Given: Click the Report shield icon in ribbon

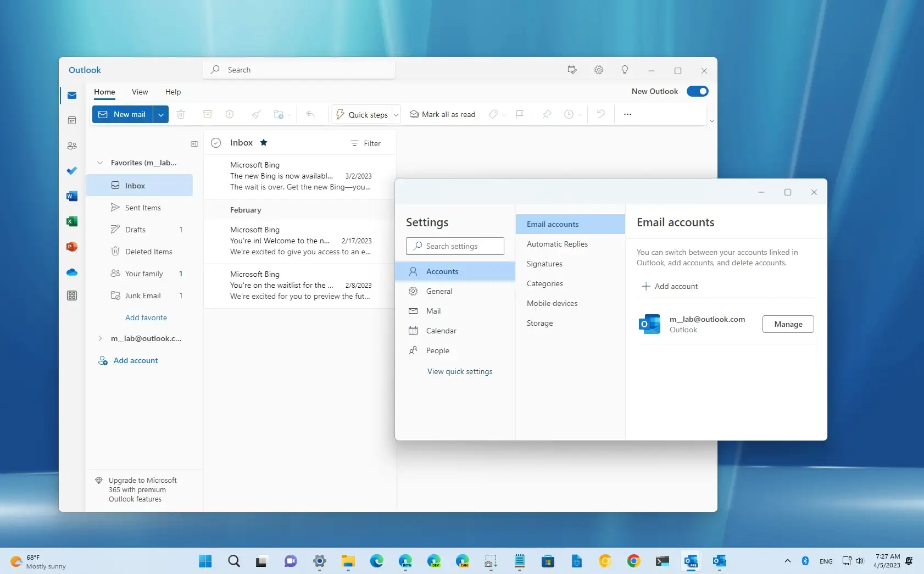Looking at the screenshot, I should [230, 114].
